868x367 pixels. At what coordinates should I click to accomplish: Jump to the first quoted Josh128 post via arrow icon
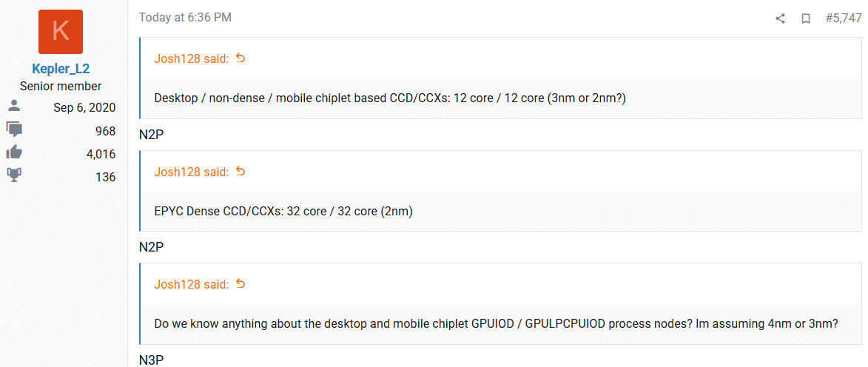[240, 58]
